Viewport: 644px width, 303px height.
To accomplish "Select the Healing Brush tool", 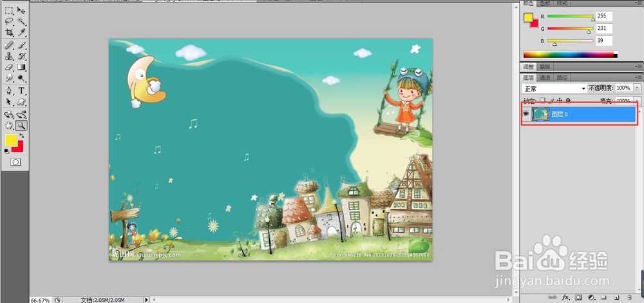I will coord(8,45).
